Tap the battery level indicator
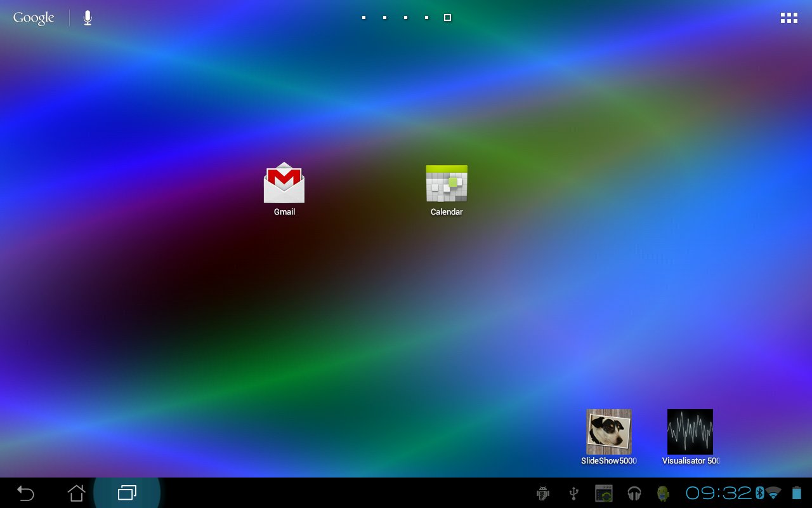 (x=796, y=493)
